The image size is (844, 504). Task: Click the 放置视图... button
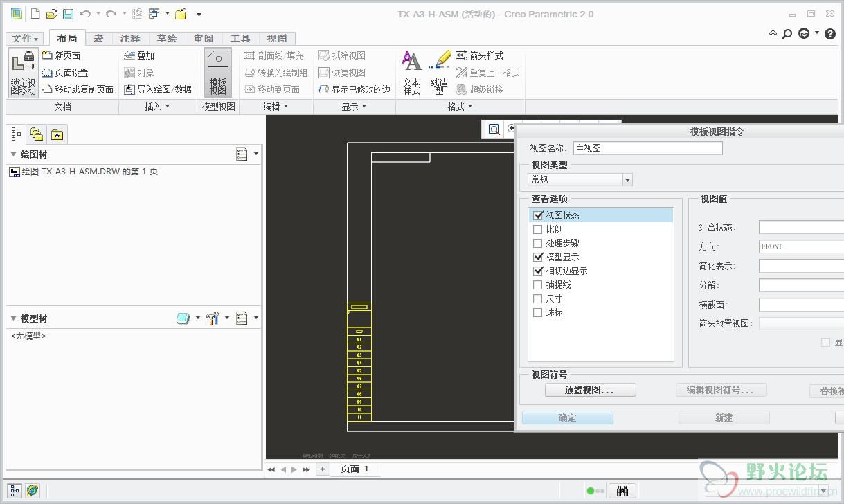coord(590,390)
